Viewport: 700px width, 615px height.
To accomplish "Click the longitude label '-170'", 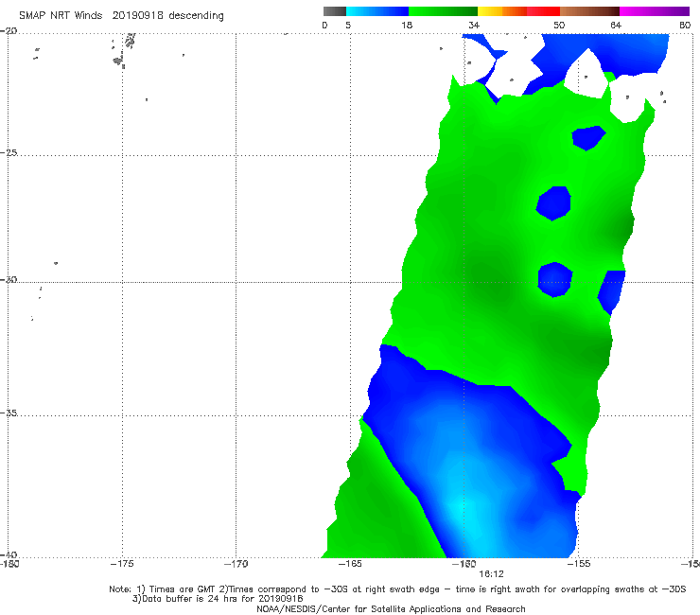I will point(236,564).
